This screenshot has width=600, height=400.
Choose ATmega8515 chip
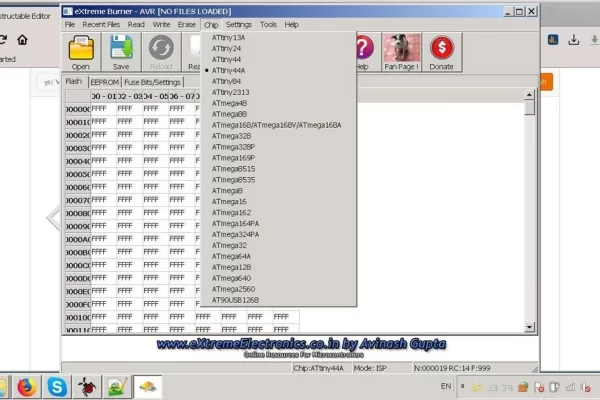click(278, 169)
